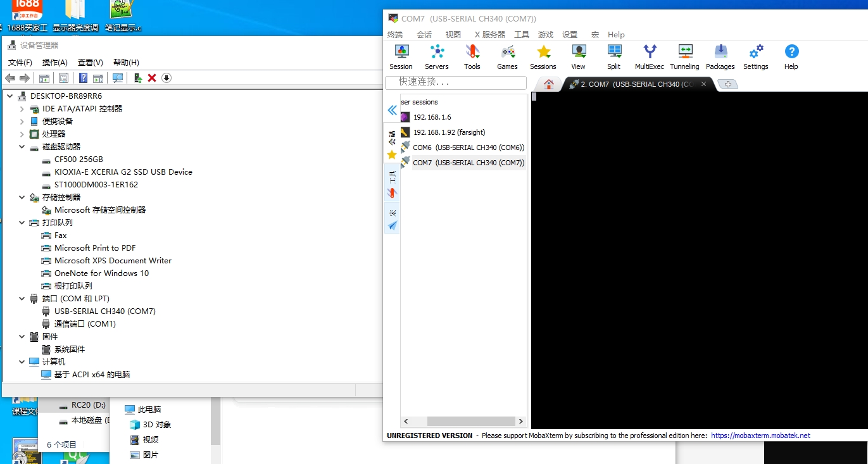
Task: Select the tools sidebar tab with knife icon
Action: (392, 183)
